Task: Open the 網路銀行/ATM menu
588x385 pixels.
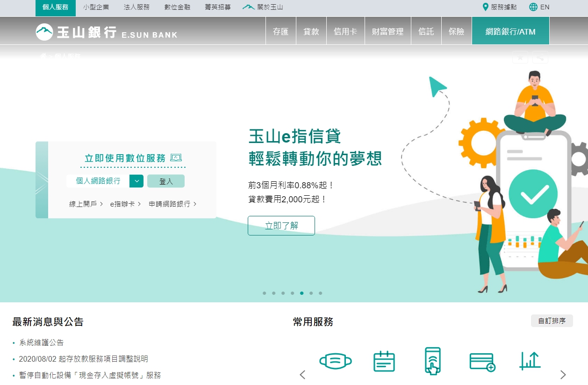Action: click(510, 31)
